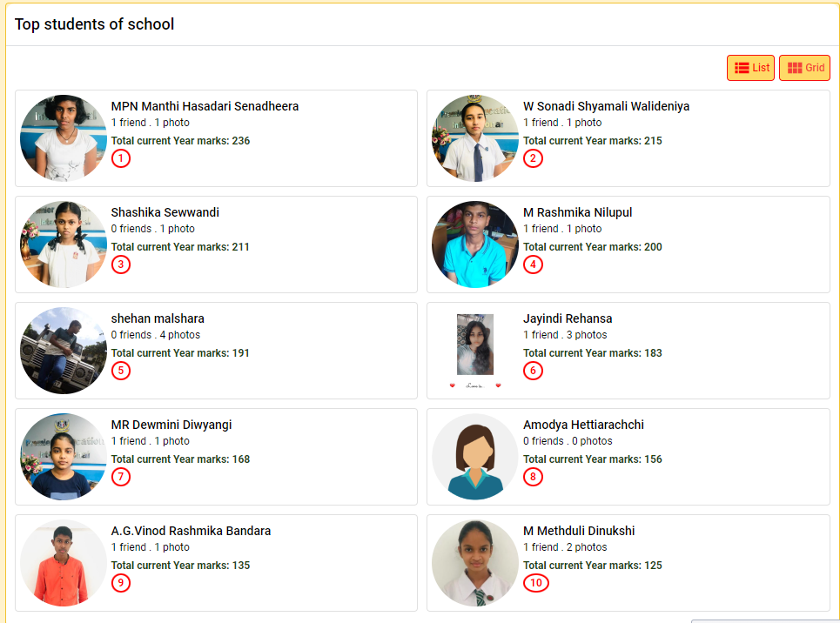Image resolution: width=840 pixels, height=623 pixels.
Task: Open W Sonadi Shyamali Walideniya's name link
Action: [606, 106]
